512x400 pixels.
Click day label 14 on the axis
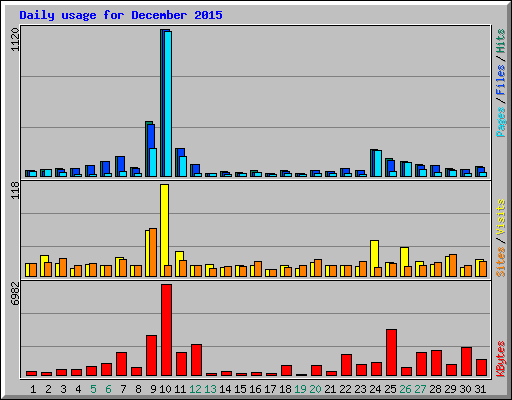coord(225,389)
